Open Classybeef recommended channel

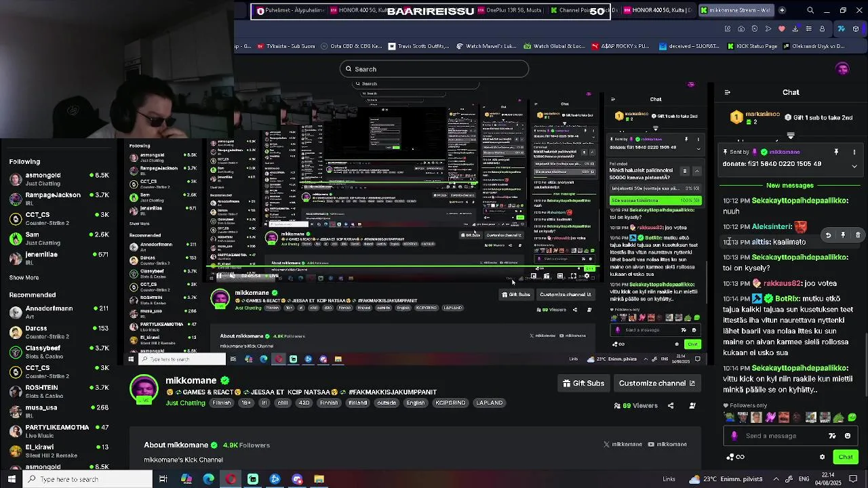(x=58, y=352)
